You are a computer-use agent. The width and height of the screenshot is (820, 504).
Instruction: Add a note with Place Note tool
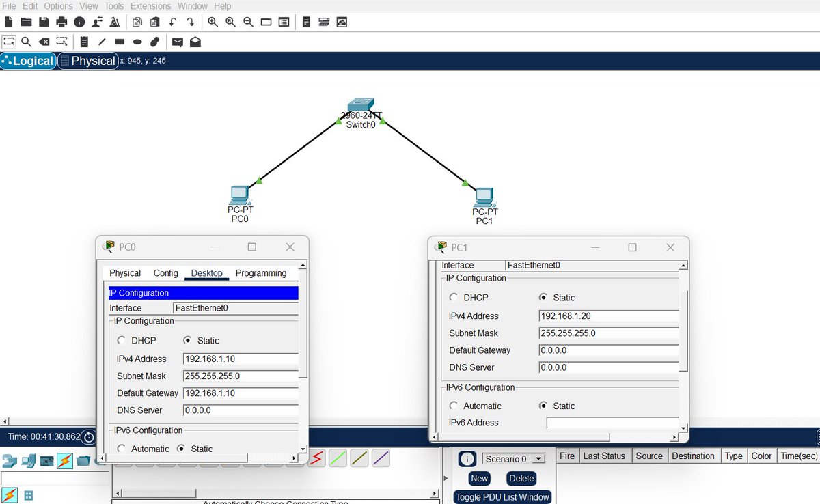tap(84, 42)
